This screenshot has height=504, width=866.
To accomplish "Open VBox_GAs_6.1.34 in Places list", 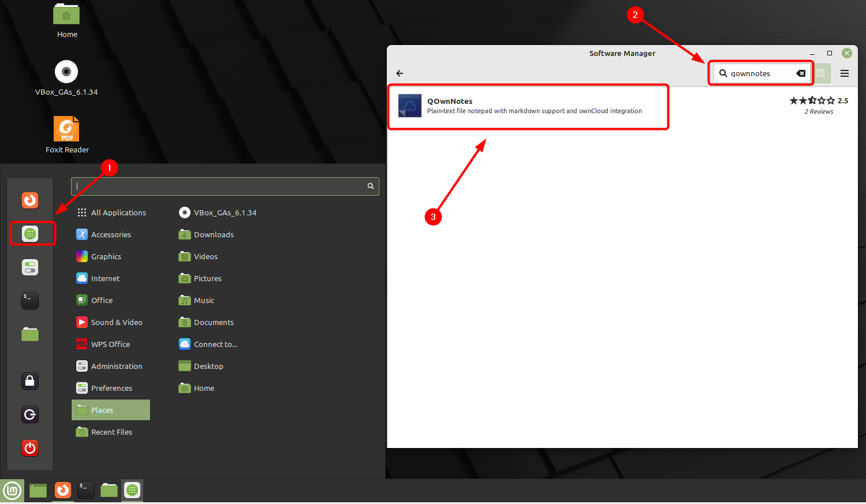I will point(218,212).
